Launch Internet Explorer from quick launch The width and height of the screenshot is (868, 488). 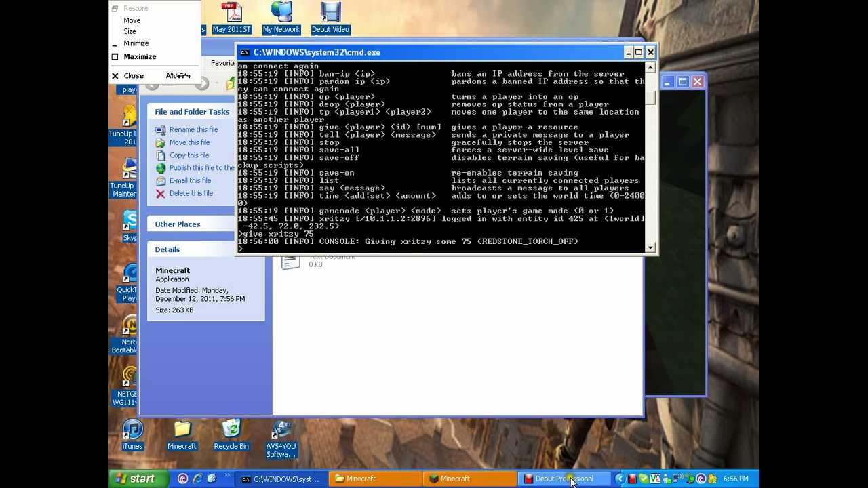coord(197,479)
